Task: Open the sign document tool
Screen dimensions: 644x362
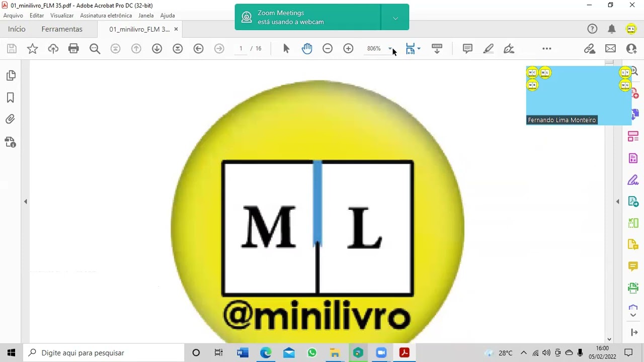Action: pos(509,49)
